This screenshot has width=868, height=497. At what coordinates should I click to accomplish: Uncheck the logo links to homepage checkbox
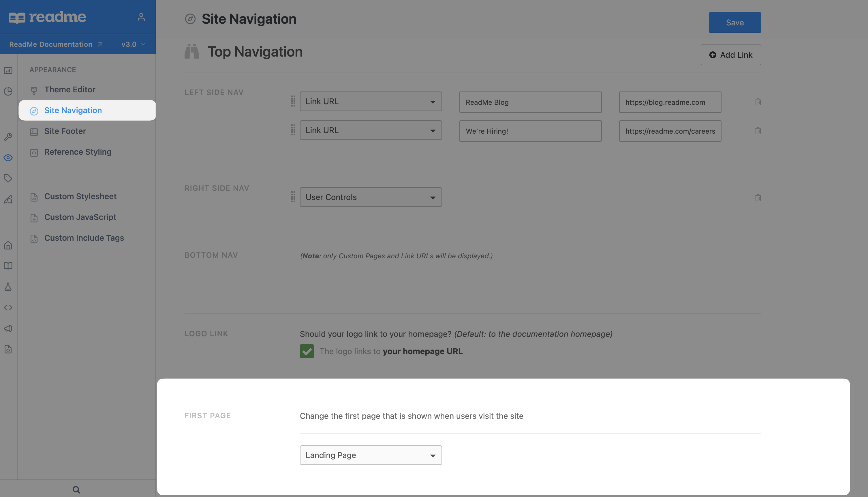click(307, 351)
